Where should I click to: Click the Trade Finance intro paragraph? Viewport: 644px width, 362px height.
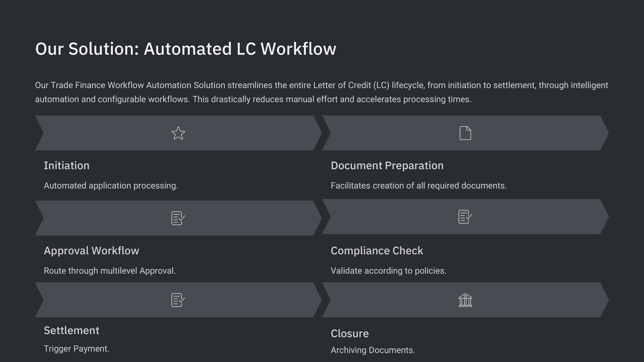(321, 92)
